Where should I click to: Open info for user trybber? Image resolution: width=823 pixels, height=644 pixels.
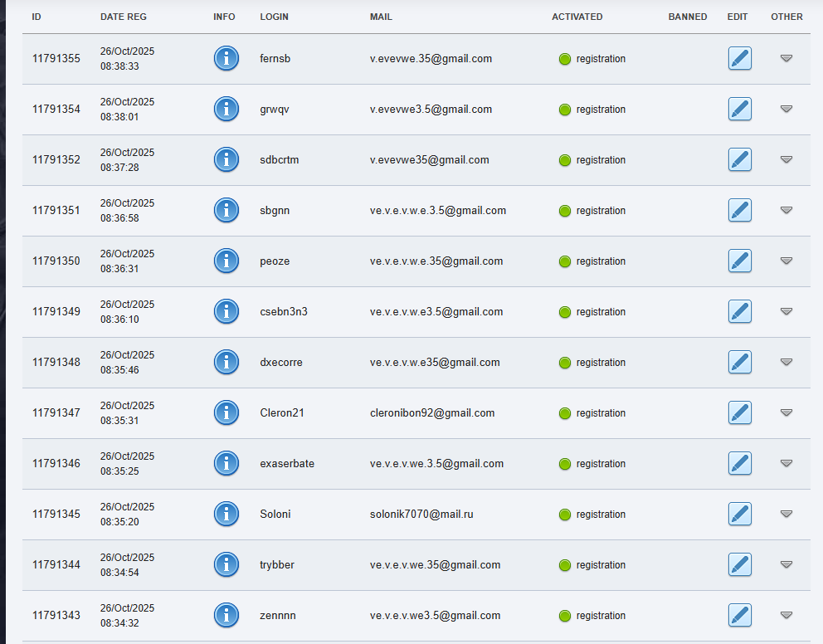(226, 565)
